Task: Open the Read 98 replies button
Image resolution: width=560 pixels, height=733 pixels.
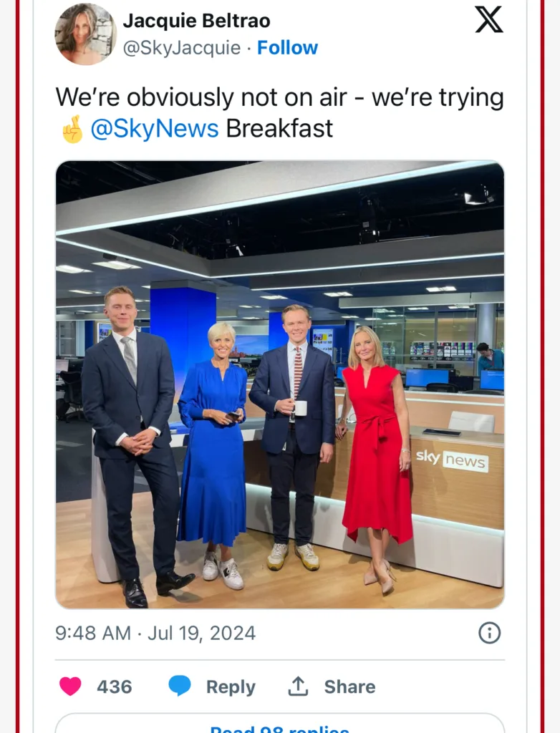Action: tap(280, 723)
